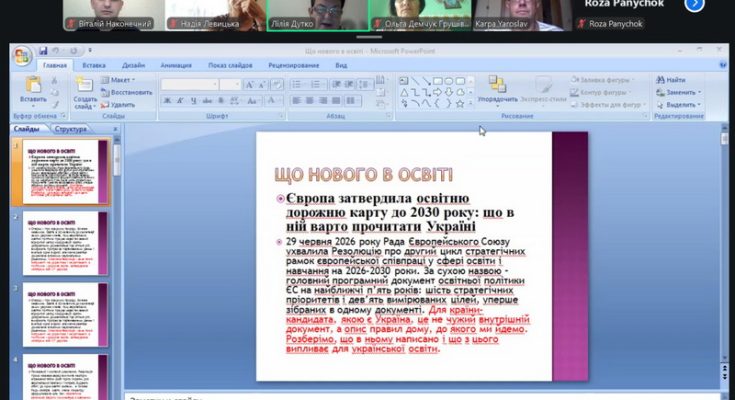Viewport: 735px width, 400px height.
Task: Click the Удалить delete slide button
Action: pyautogui.click(x=118, y=105)
